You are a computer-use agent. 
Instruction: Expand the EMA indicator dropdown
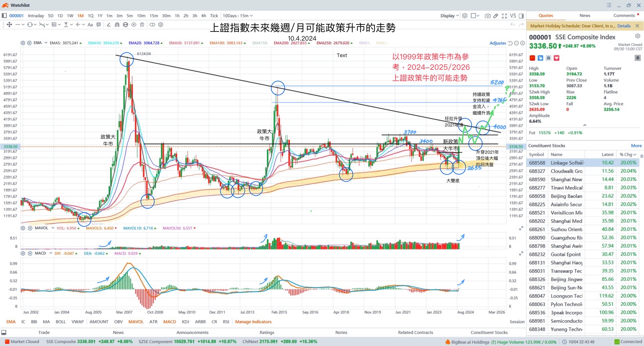pos(46,43)
